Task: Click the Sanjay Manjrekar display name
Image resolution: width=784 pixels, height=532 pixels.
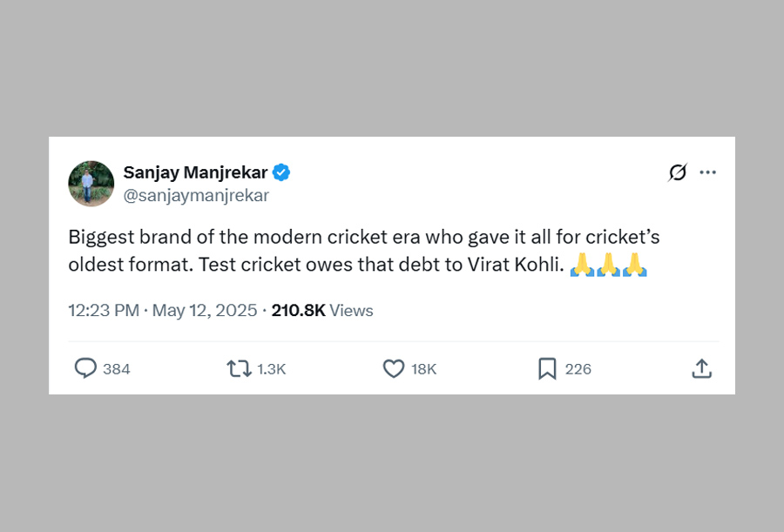Action: (x=197, y=172)
